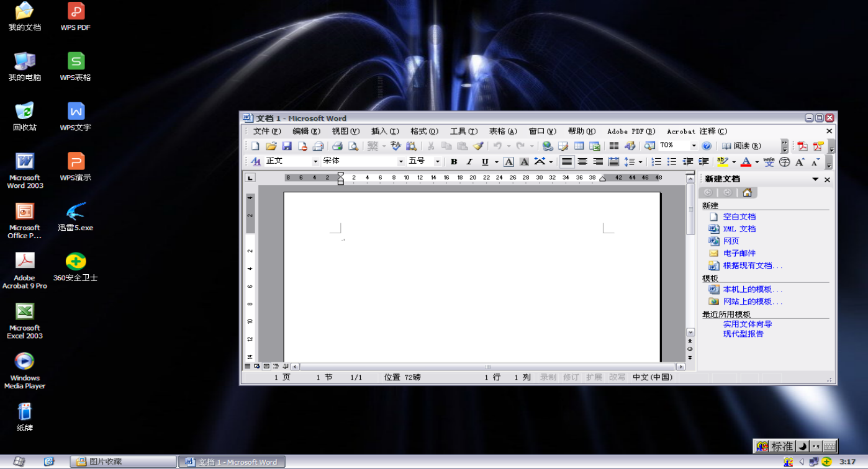This screenshot has height=469, width=868.
Task: Click the Format Painter brush icon
Action: (478, 146)
